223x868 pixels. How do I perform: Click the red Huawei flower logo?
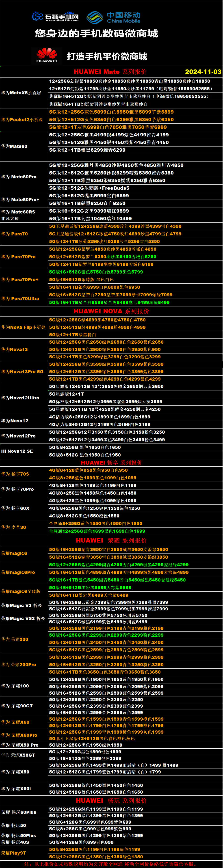[47, 55]
